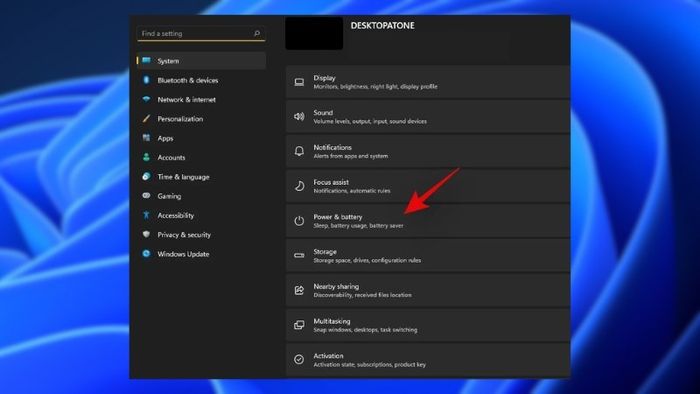Click the search magnifier icon

257,33
